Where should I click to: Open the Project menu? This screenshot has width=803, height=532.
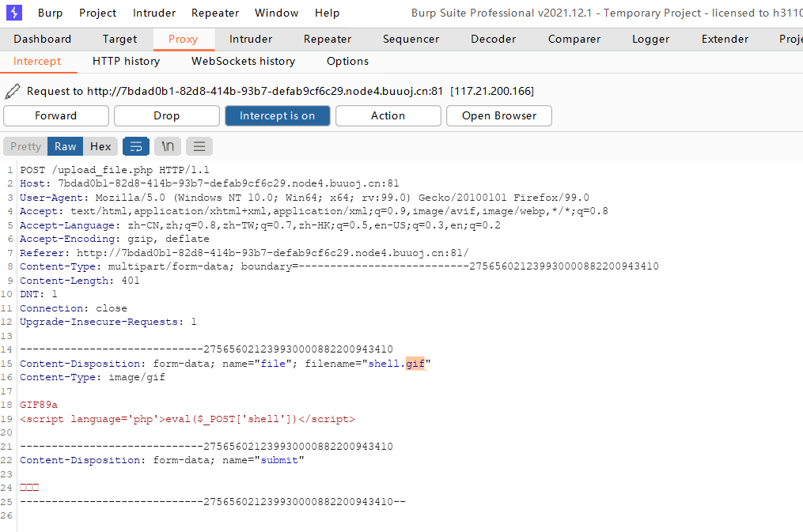[x=97, y=13]
